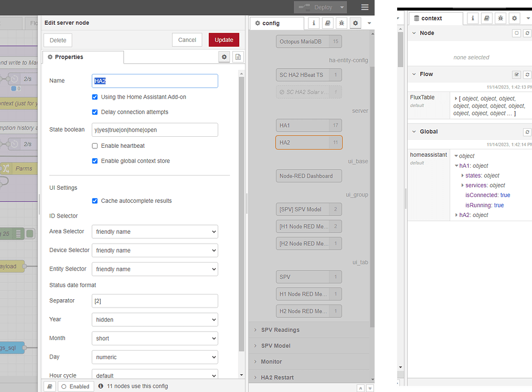Enable the heartbeat checkbox
This screenshot has width=532, height=392.
click(x=95, y=146)
